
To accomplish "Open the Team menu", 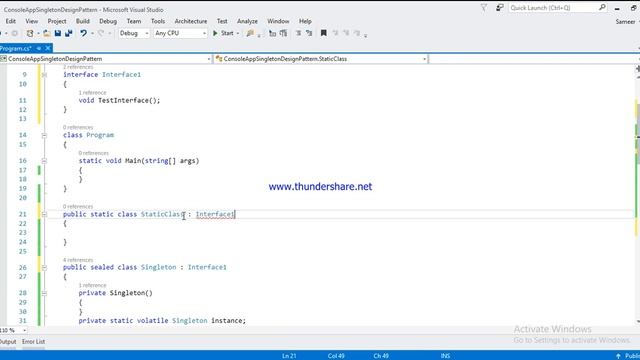I will coord(133,21).
